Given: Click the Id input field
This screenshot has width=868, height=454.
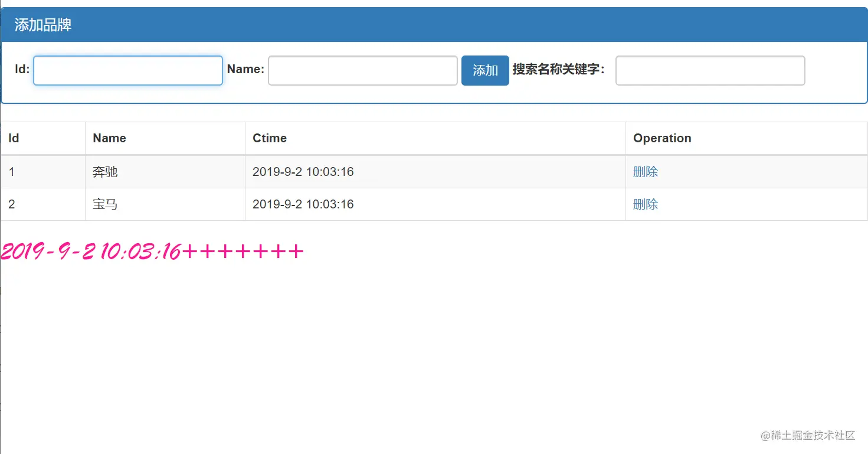Looking at the screenshot, I should (x=128, y=70).
